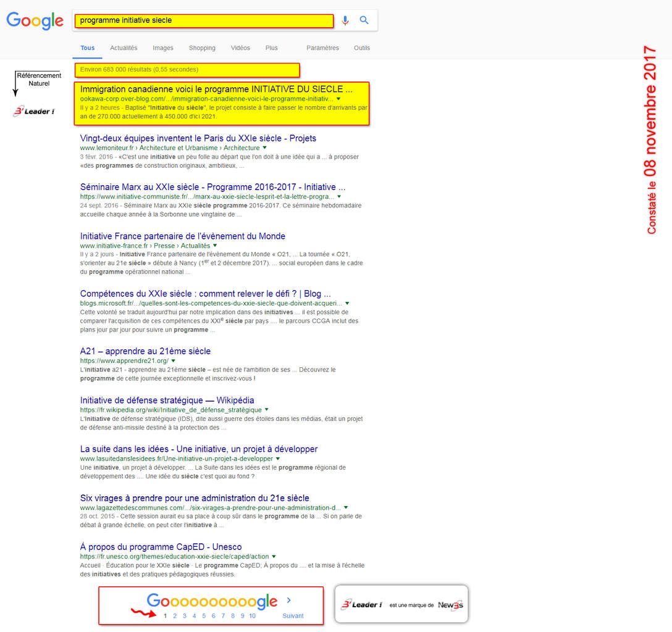
Task: Open 'Immigration canadienne voici le programme' result
Action: tap(216, 89)
